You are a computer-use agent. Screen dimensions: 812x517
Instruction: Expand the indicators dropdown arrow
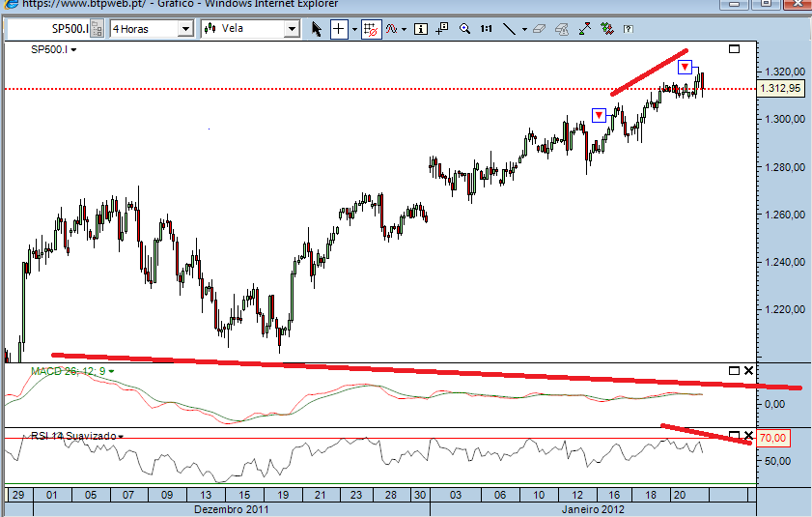point(404,29)
